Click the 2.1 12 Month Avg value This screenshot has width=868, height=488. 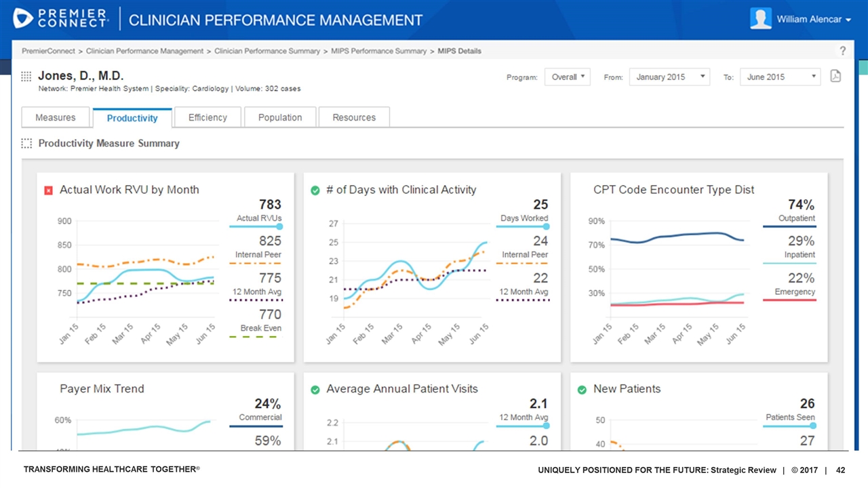point(538,404)
